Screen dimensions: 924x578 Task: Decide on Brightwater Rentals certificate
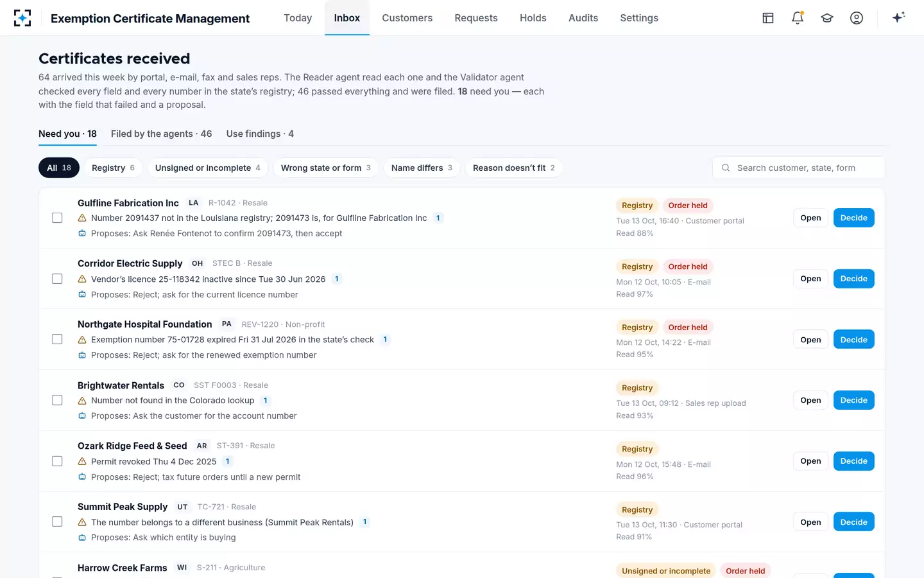pos(853,400)
